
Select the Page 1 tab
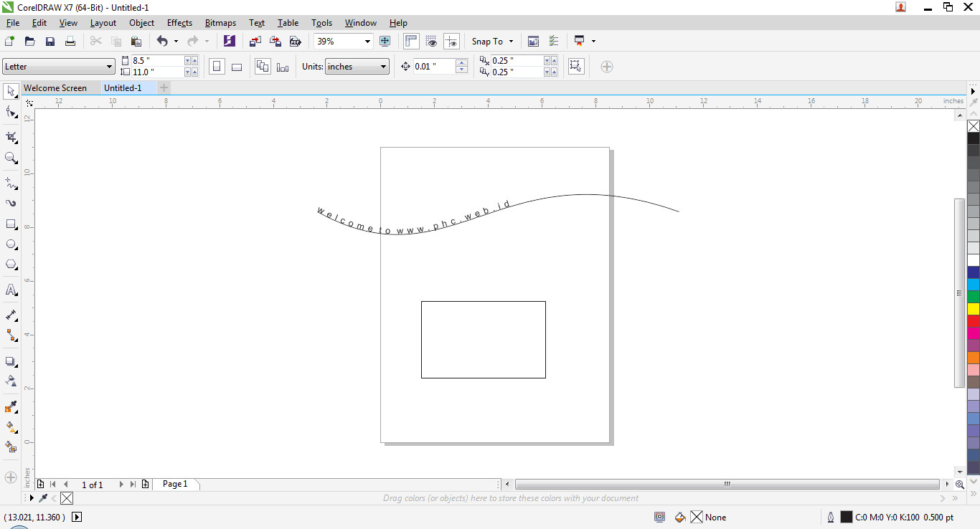coord(175,485)
